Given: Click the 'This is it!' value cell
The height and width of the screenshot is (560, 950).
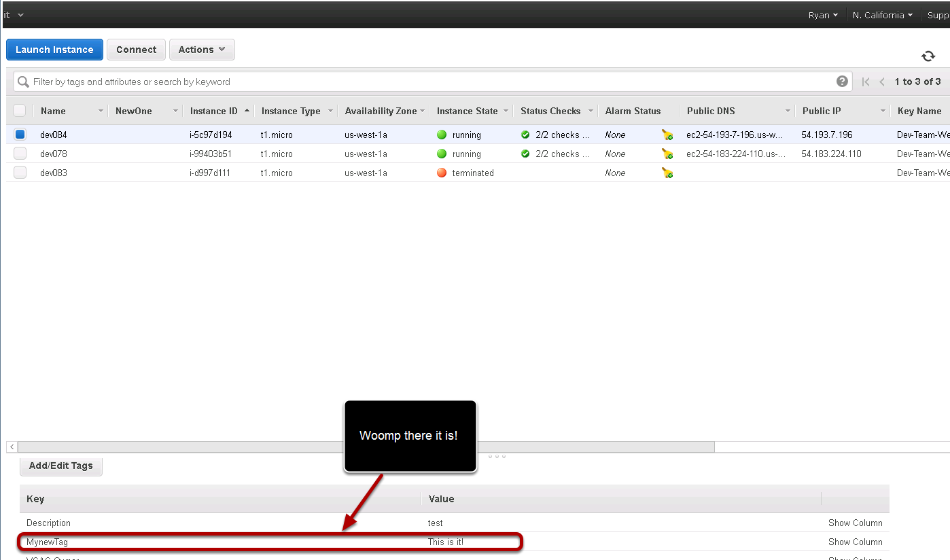Looking at the screenshot, I should (446, 542).
